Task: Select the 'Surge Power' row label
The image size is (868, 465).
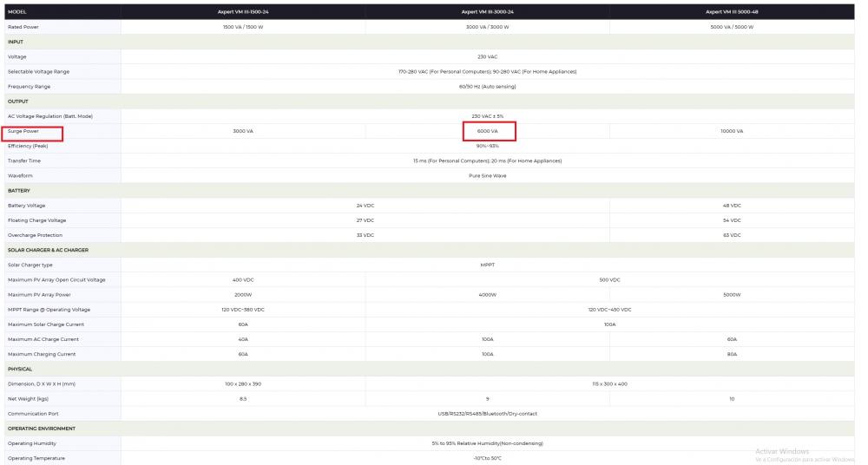Action: point(23,131)
